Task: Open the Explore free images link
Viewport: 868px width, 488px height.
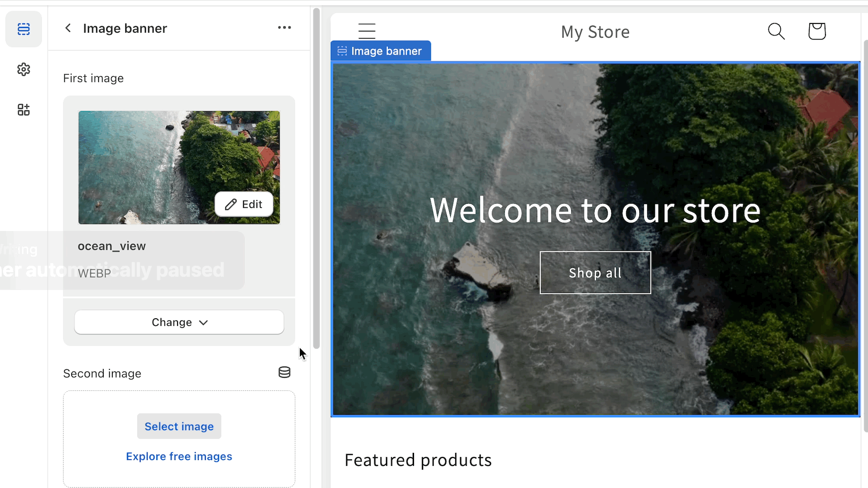Action: [x=179, y=456]
